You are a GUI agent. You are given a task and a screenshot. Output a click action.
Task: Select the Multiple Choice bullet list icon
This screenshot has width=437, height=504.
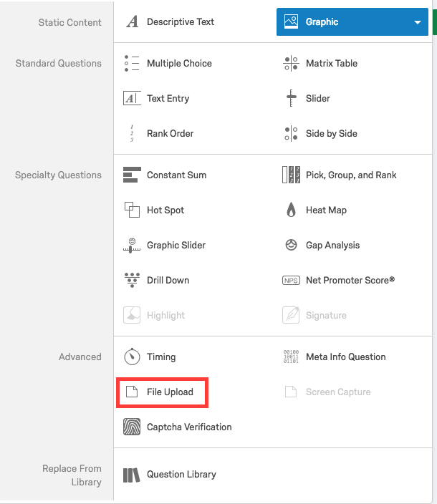[132, 63]
